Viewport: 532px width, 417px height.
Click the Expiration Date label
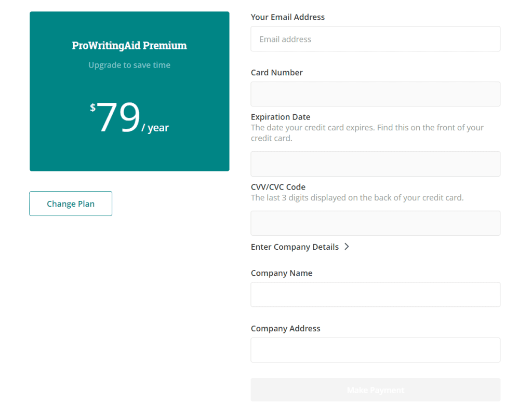(281, 117)
